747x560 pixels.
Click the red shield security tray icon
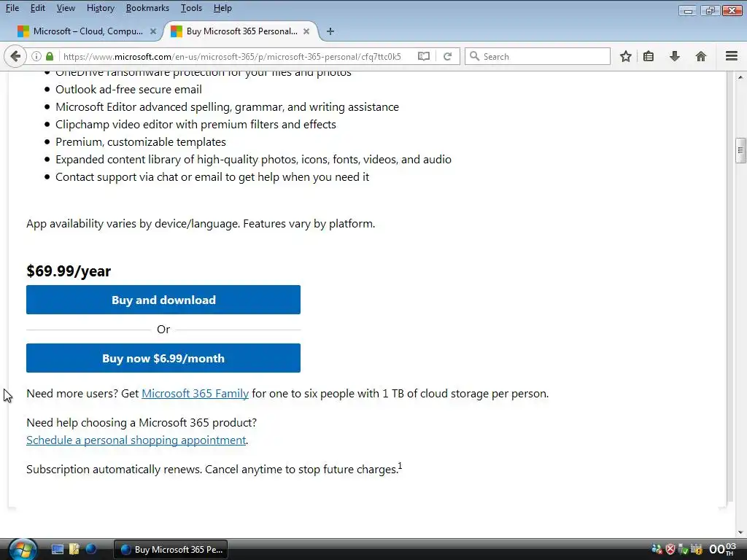pos(670,550)
